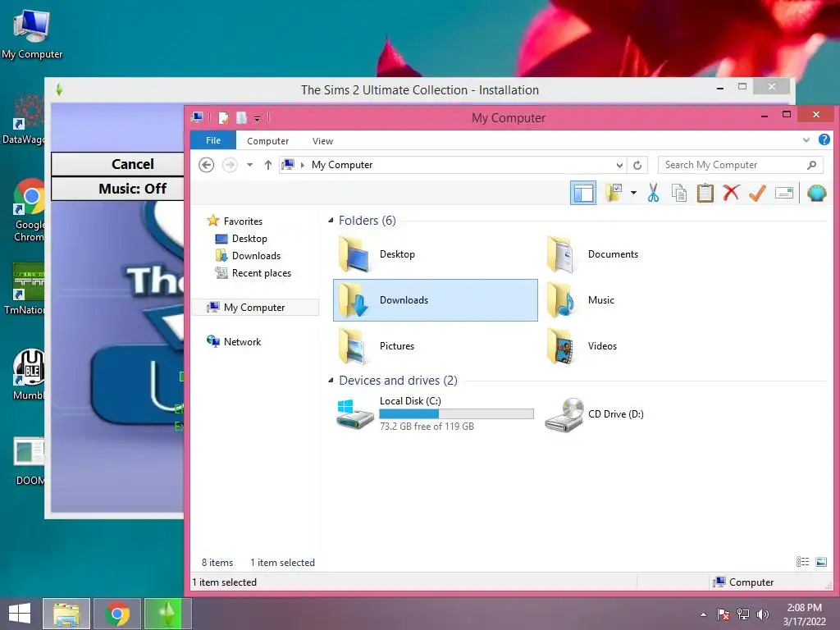Screen dimensions: 840x630
Task: Open the Mumble desktop shortcut
Action: tap(29, 374)
